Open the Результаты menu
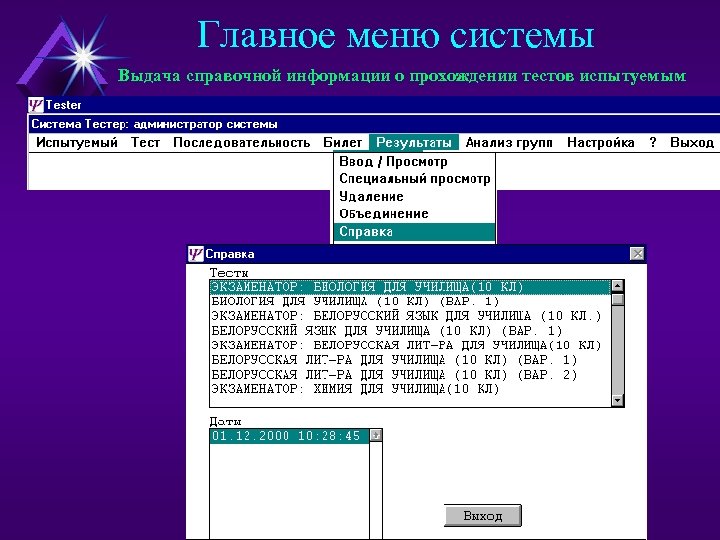The width and height of the screenshot is (720, 540). pyautogui.click(x=414, y=143)
